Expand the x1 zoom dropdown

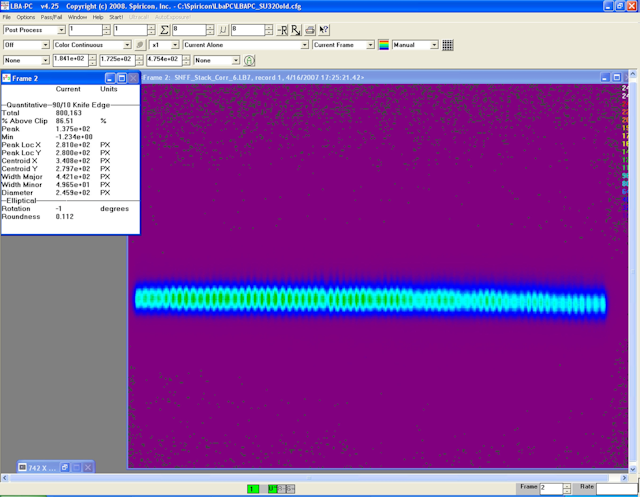tap(175, 45)
